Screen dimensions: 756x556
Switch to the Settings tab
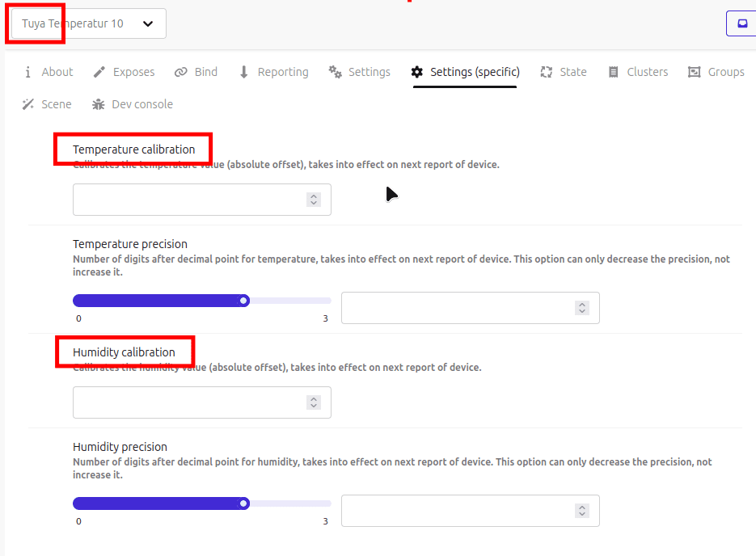pyautogui.click(x=360, y=72)
